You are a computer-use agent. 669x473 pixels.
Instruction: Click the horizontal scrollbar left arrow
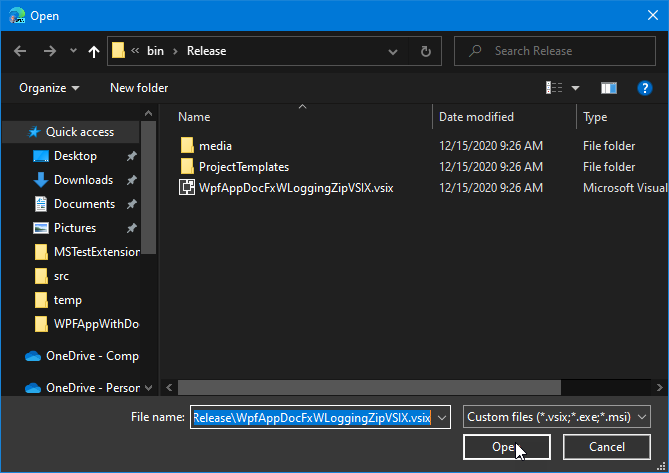pos(169,388)
